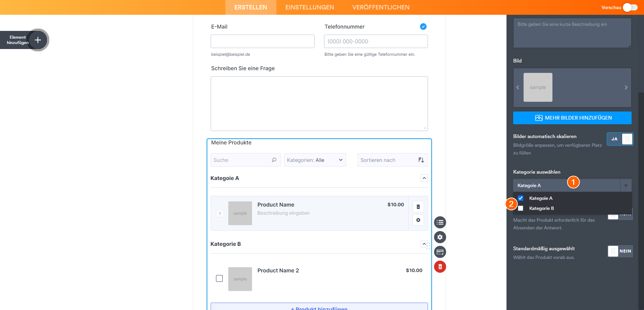Image resolution: width=644 pixels, height=310 pixels.
Task: Click the Element hinzufügen label
Action: click(18, 40)
